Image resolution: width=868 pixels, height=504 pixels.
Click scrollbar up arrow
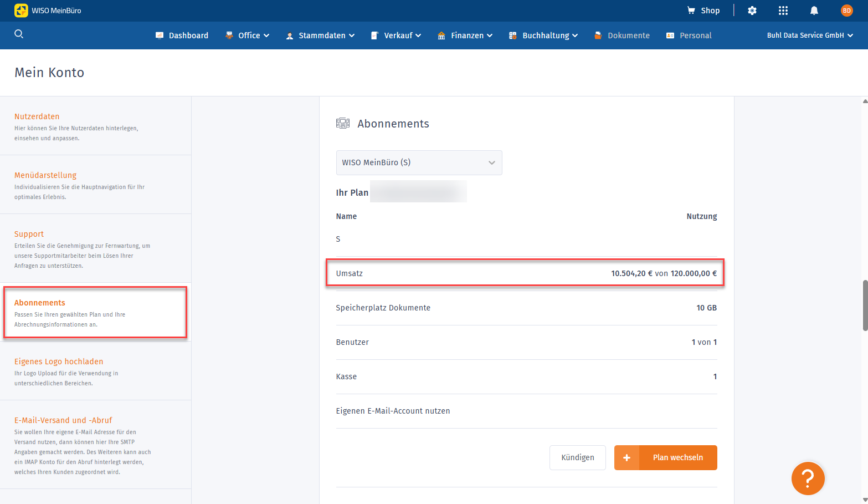(x=865, y=101)
